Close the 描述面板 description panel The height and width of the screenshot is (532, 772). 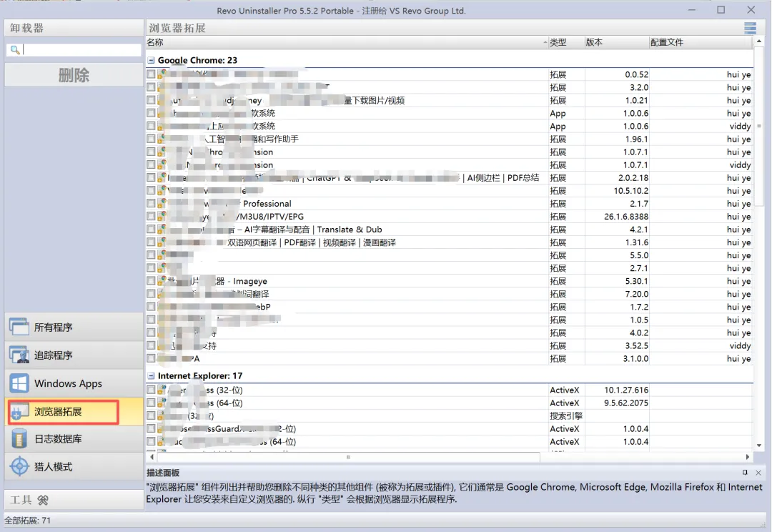pyautogui.click(x=758, y=473)
